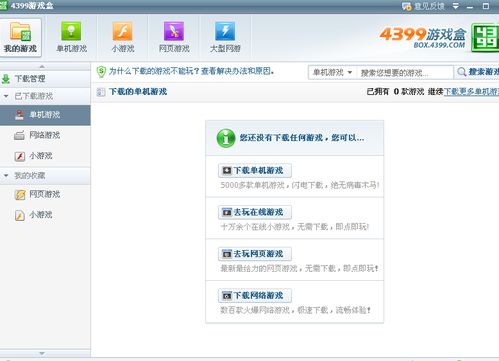Open the 我的游戏 folder icon tab
499x361 pixels.
point(20,37)
